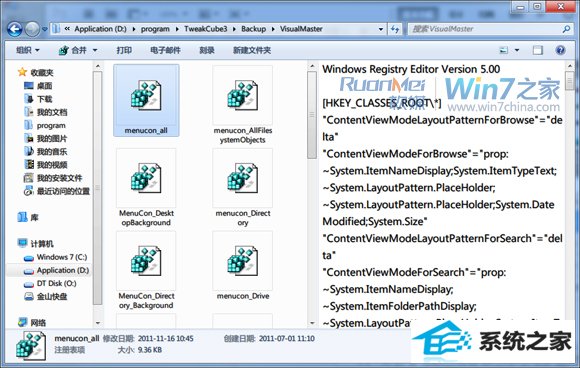Click 电子邮件 (E-mail) on the toolbar
This screenshot has height=368, width=580.
(x=165, y=50)
